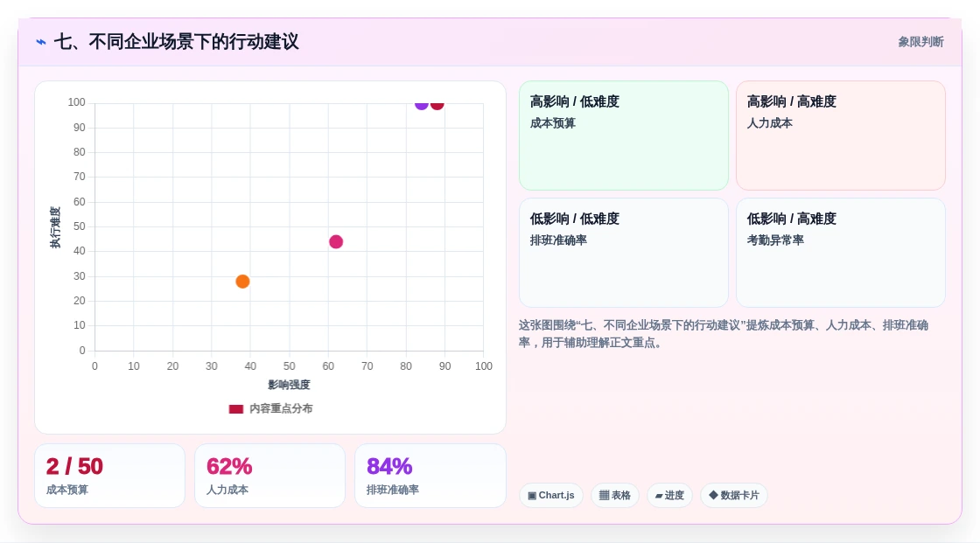Click the 影响强度 x-axis title

click(x=289, y=385)
